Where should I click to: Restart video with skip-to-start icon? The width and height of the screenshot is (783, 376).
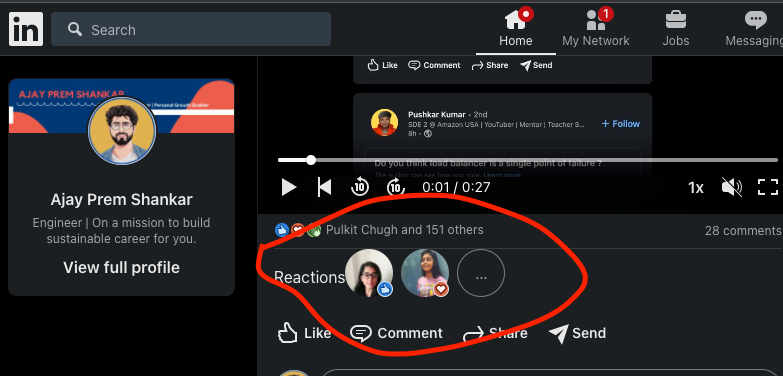325,187
